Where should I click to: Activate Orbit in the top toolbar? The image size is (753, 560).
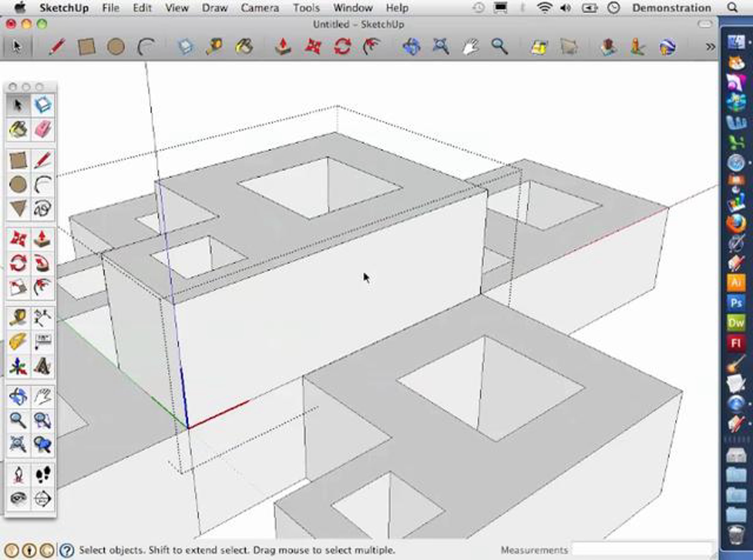point(412,46)
